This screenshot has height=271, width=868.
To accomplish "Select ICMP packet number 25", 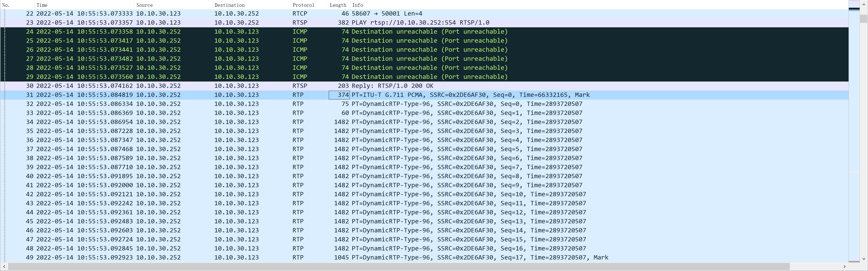I will (424, 41).
